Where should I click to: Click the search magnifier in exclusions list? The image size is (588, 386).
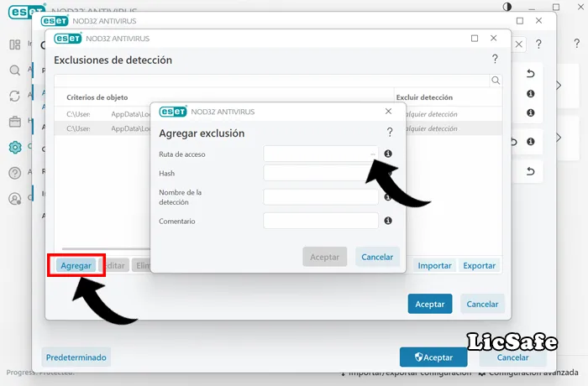(496, 81)
